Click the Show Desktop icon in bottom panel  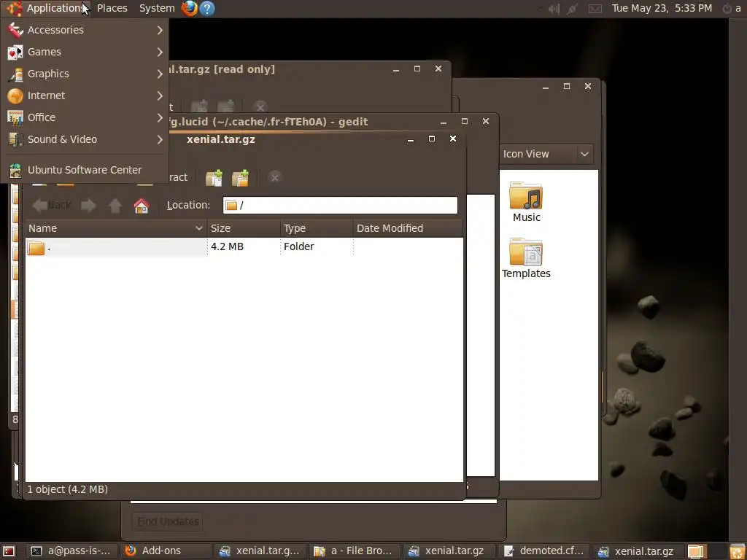tap(9, 551)
